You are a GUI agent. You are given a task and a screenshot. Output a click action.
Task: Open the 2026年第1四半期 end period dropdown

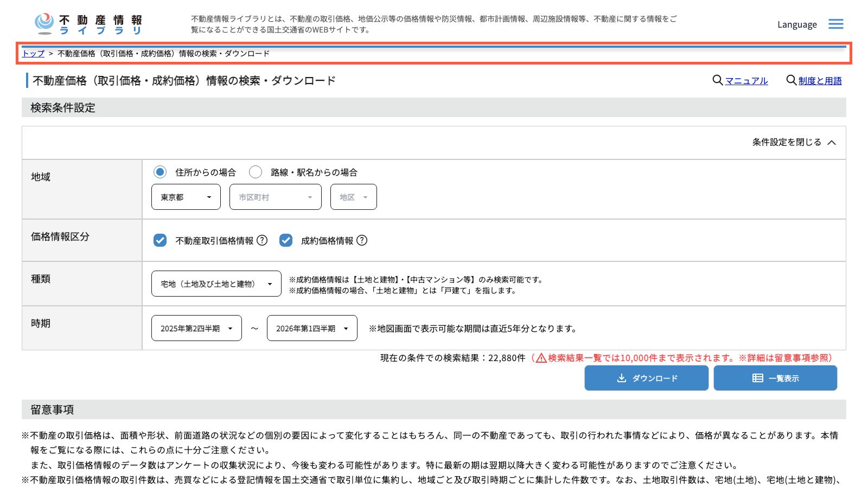312,328
